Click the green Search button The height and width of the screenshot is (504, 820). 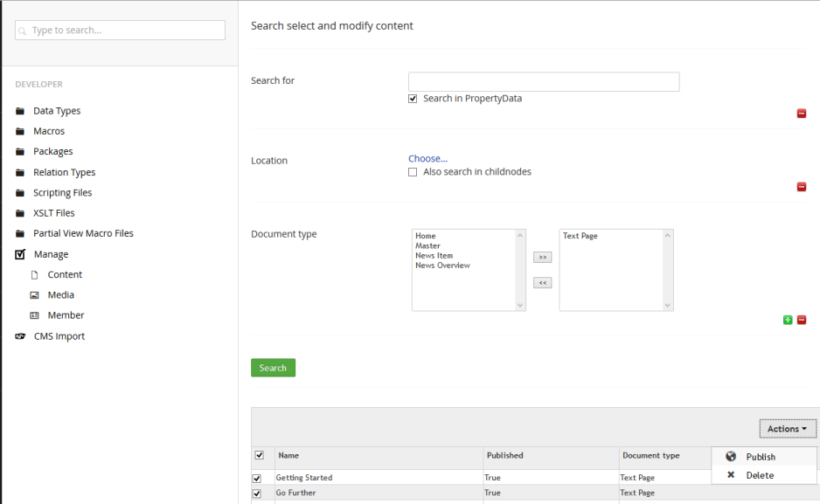tap(273, 368)
